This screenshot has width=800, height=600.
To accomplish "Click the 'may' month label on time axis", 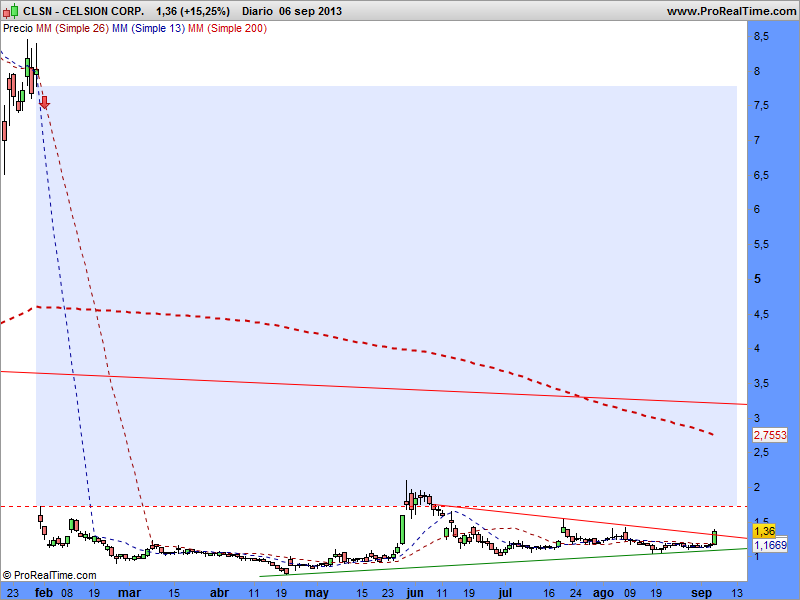I will pyautogui.click(x=317, y=593).
